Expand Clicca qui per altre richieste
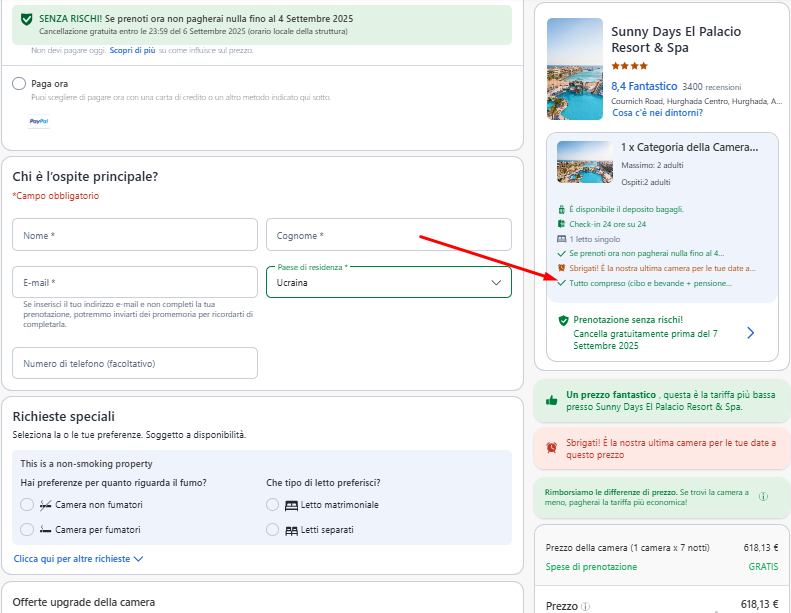The image size is (791, 613). (x=78, y=559)
